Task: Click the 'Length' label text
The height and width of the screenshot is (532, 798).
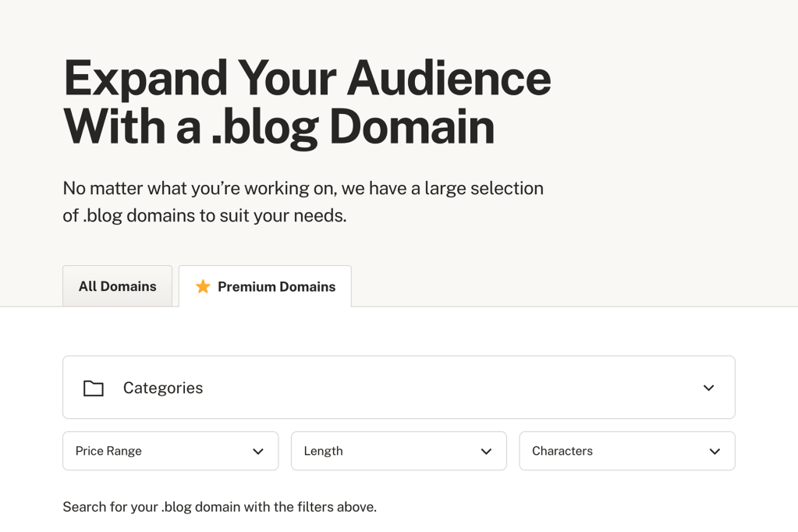Action: [323, 451]
